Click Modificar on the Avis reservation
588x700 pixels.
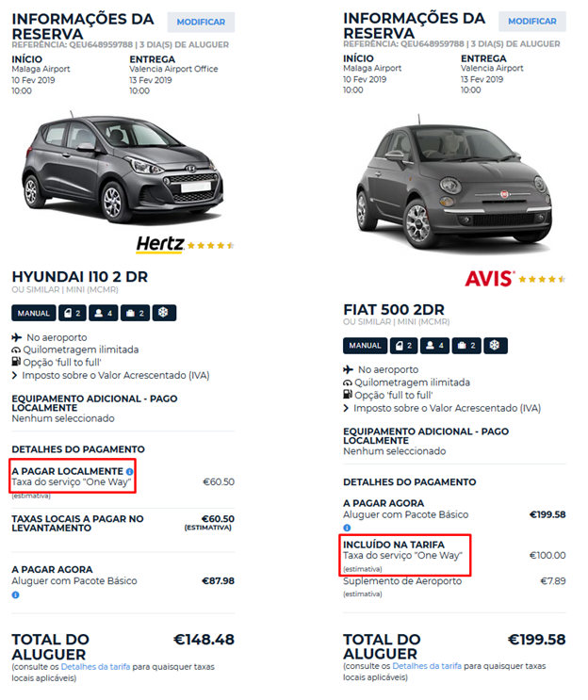coord(532,22)
